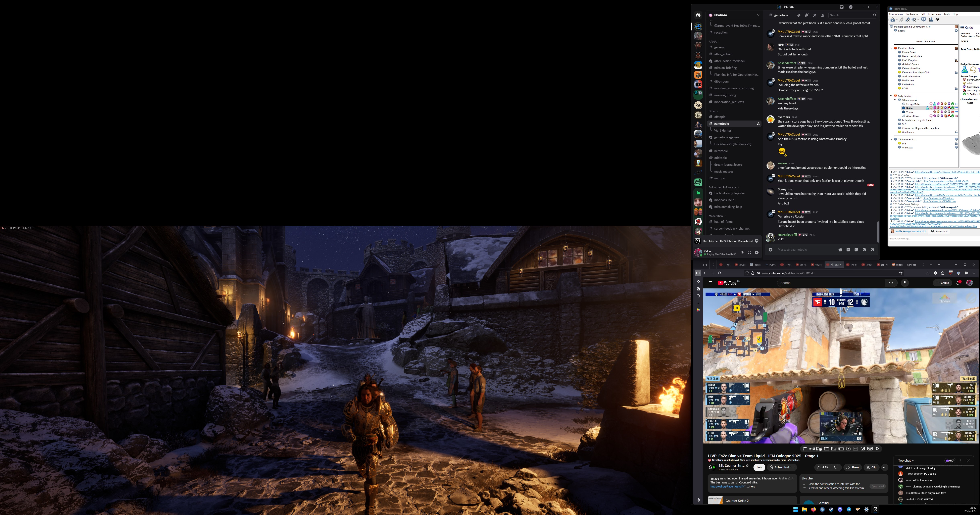Screen dimensions: 980x515
Task: Open keyboard shortcuts icon under video
Action: (x=870, y=449)
